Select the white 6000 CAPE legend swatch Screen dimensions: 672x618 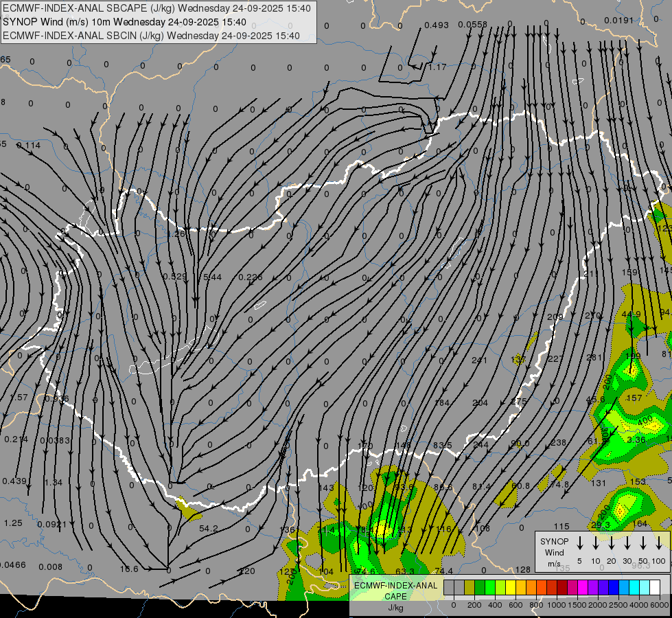654,588
